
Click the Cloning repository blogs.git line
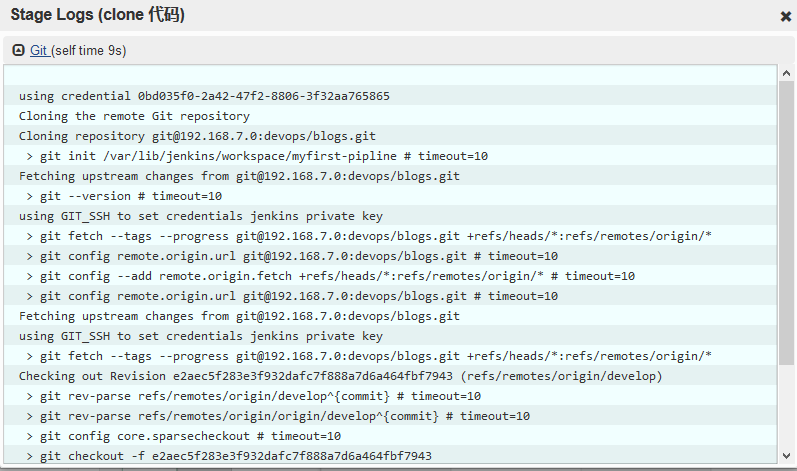(x=197, y=136)
